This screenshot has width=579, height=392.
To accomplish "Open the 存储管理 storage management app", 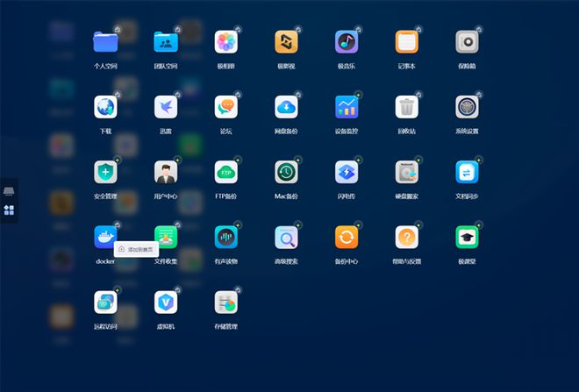I will (226, 303).
